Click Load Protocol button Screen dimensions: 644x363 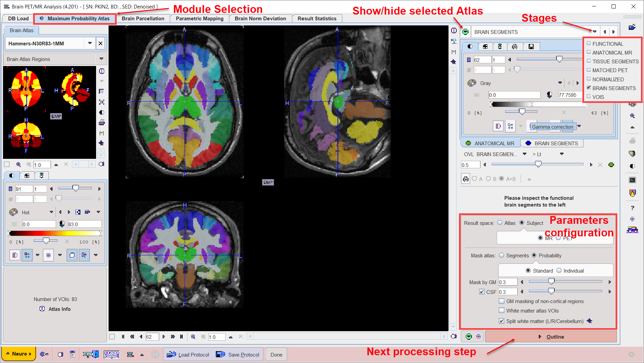click(188, 355)
